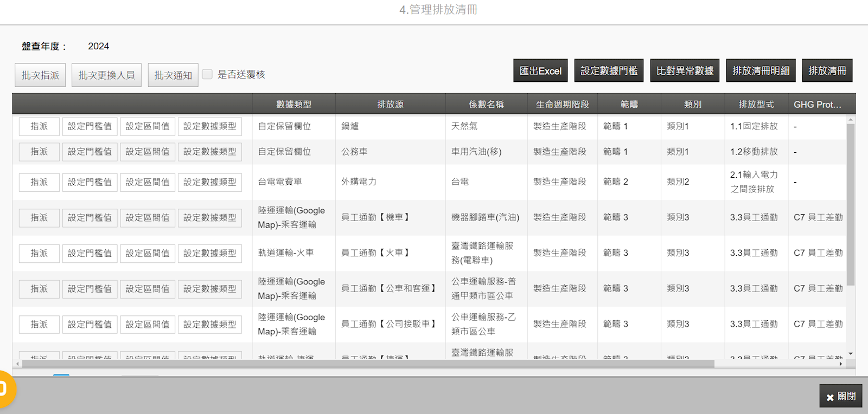Click 指派 in the 鍋爐 row
868x414 pixels.
pos(39,126)
